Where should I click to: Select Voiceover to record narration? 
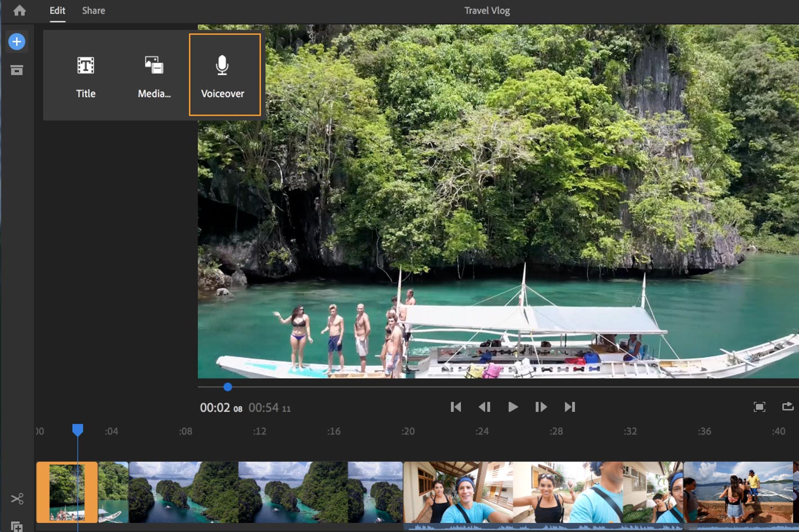(x=225, y=75)
